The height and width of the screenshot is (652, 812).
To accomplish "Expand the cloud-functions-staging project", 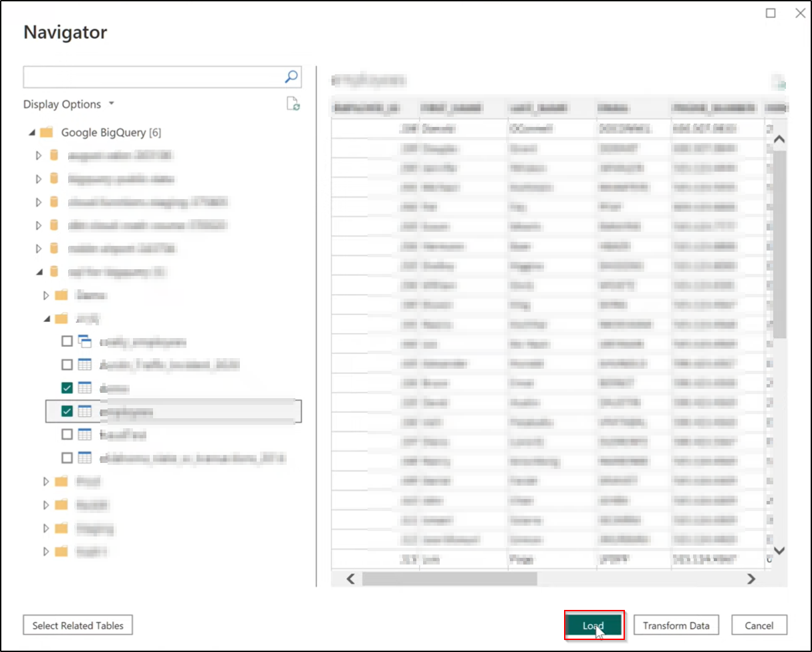I will click(39, 202).
